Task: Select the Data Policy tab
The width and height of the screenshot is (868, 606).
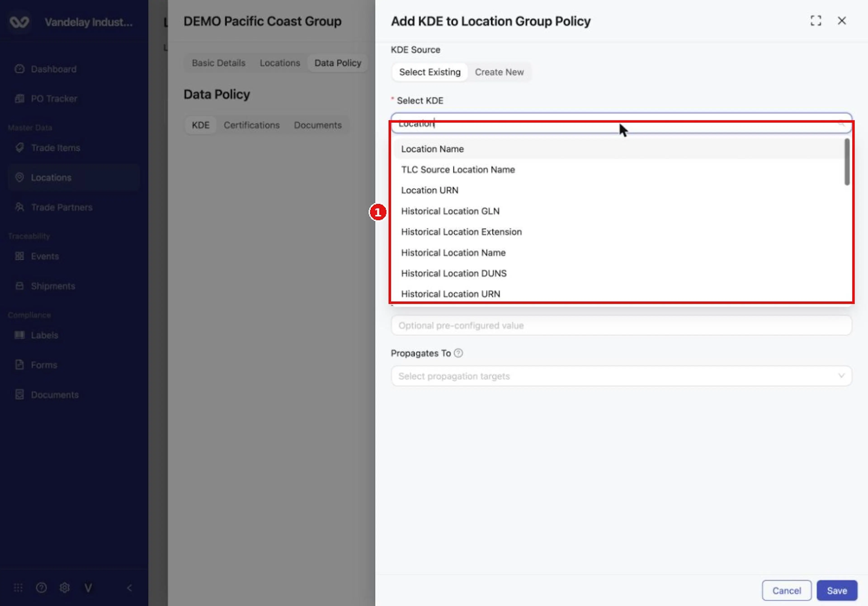Action: [338, 63]
